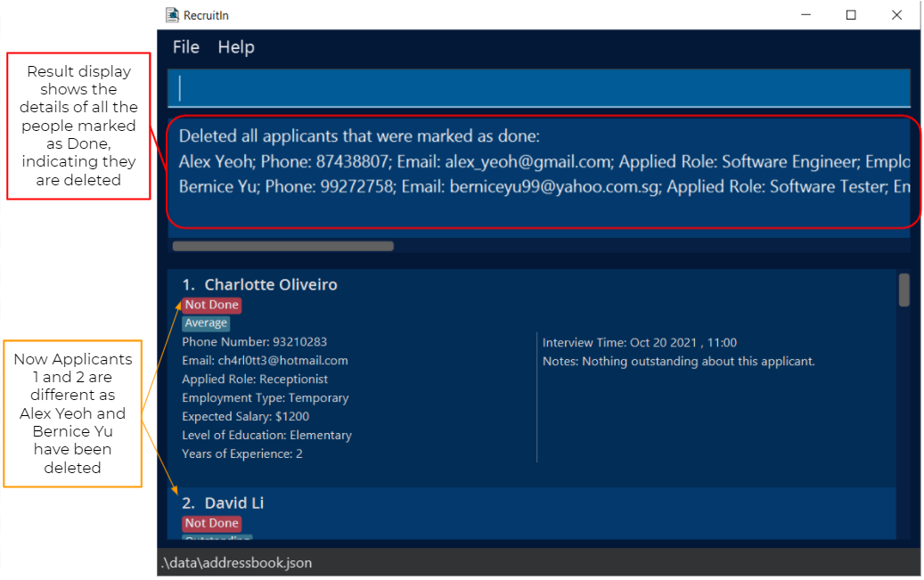Image resolution: width=924 pixels, height=580 pixels.
Task: Click Years of Experience: 2 line
Action: tap(242, 453)
